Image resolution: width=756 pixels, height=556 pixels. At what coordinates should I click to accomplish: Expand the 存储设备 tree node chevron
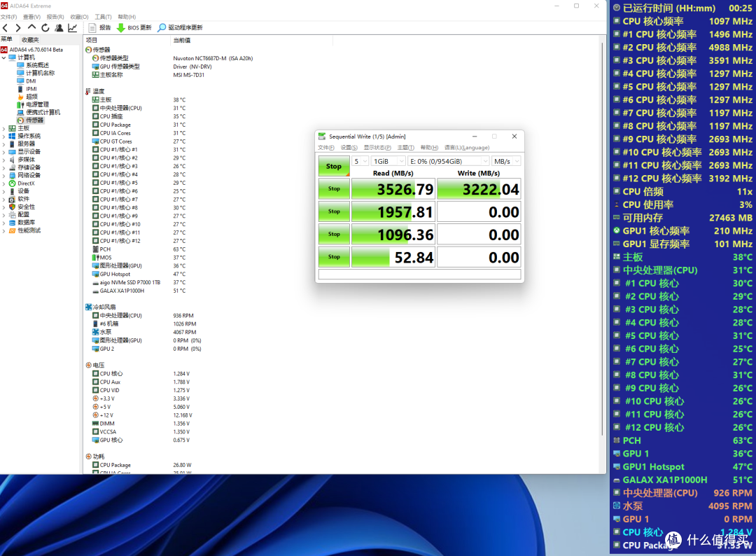pos(4,167)
